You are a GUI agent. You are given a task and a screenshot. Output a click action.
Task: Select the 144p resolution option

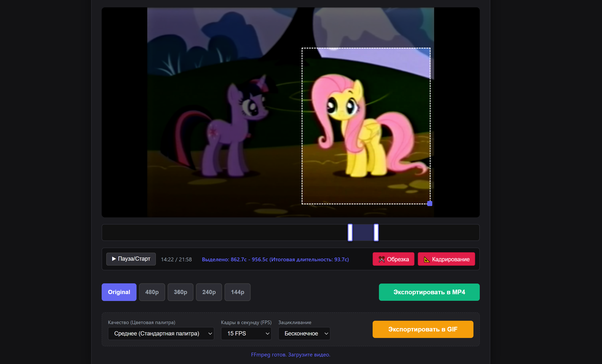pyautogui.click(x=238, y=292)
